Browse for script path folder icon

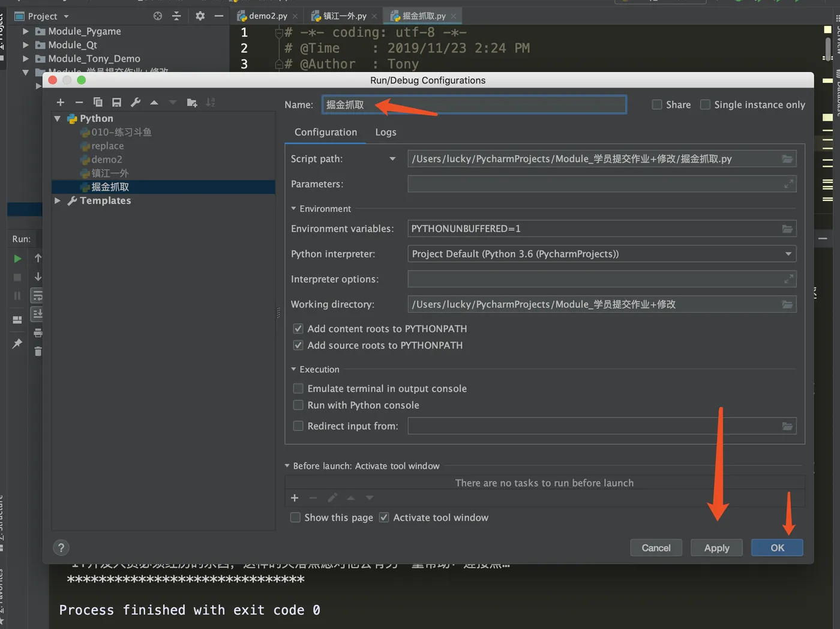787,159
